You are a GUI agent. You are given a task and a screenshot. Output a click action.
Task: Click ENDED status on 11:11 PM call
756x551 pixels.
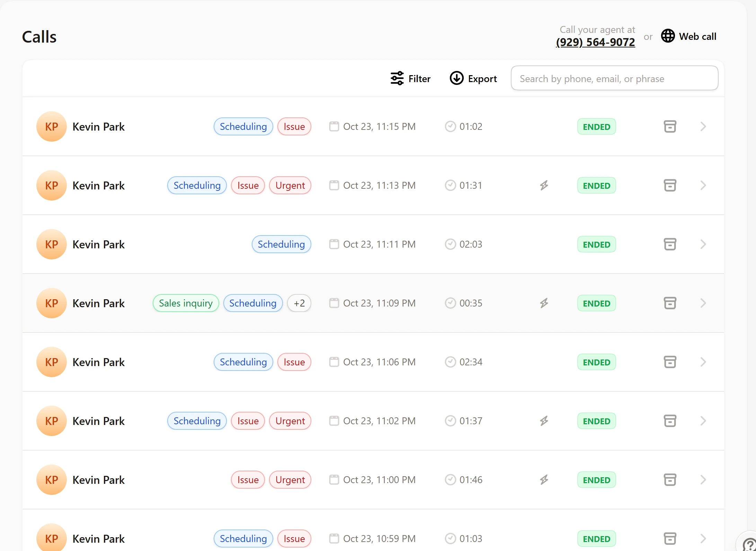coord(596,245)
